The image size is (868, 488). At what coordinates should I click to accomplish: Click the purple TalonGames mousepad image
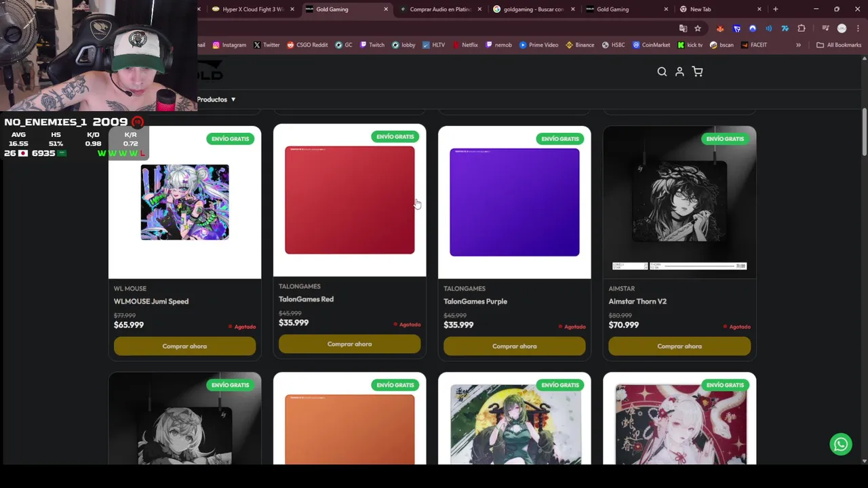(514, 202)
